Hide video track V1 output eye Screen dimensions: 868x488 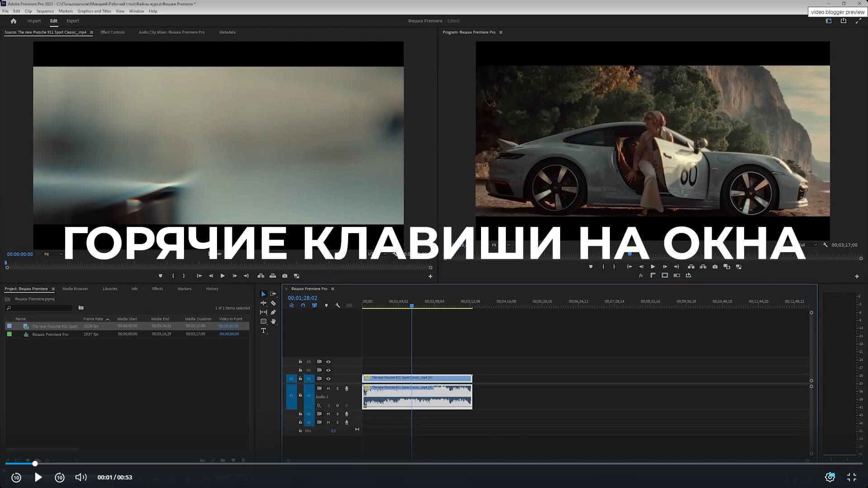click(328, 379)
